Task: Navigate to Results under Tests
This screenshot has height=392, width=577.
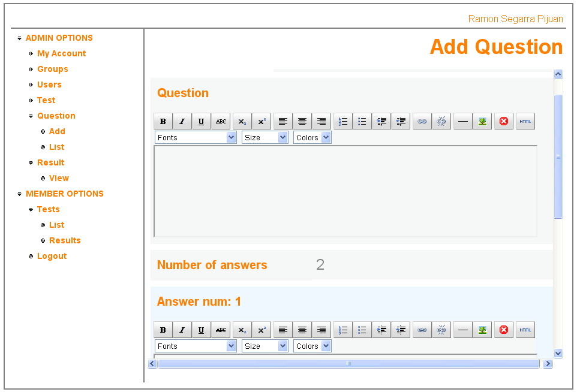Action: pyautogui.click(x=65, y=240)
